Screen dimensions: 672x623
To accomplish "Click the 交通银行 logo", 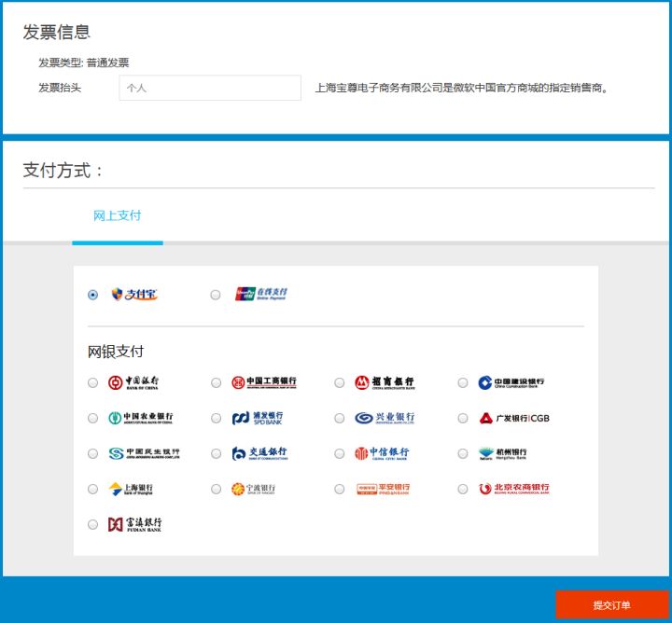I will click(259, 453).
